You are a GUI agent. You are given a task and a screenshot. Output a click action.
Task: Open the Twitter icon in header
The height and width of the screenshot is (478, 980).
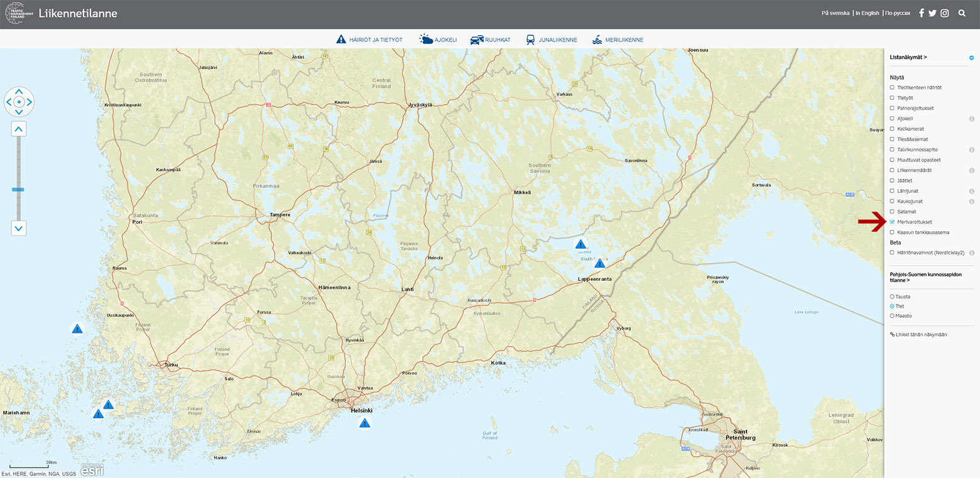932,13
